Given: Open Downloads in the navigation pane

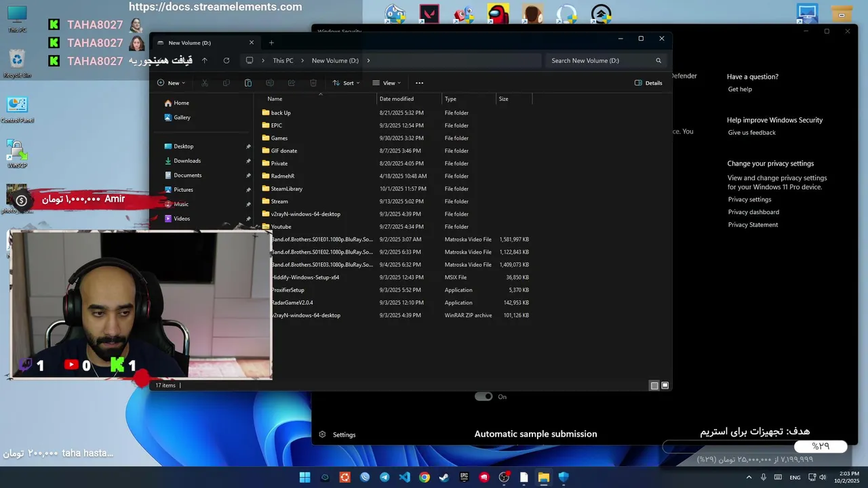Looking at the screenshot, I should 187,161.
